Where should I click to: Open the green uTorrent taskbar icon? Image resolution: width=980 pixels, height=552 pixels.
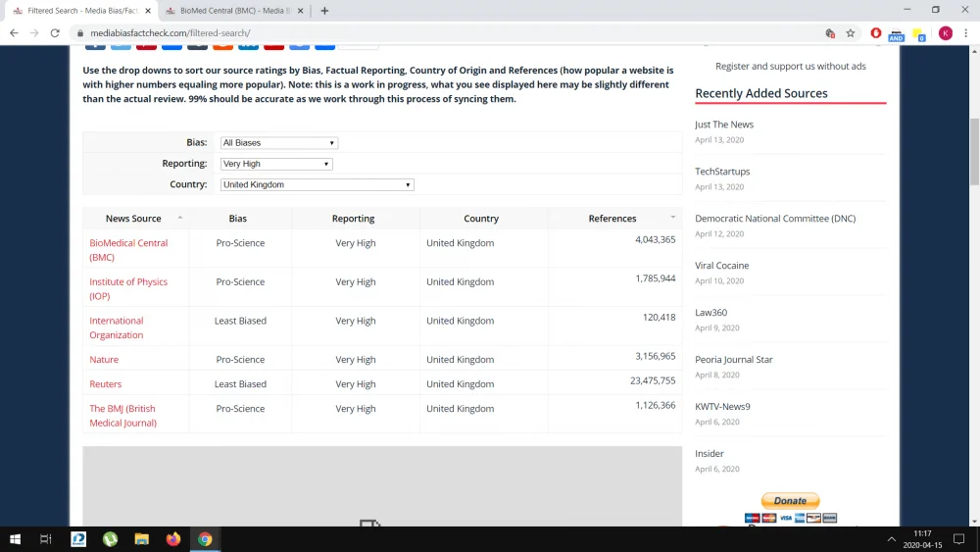pyautogui.click(x=110, y=539)
